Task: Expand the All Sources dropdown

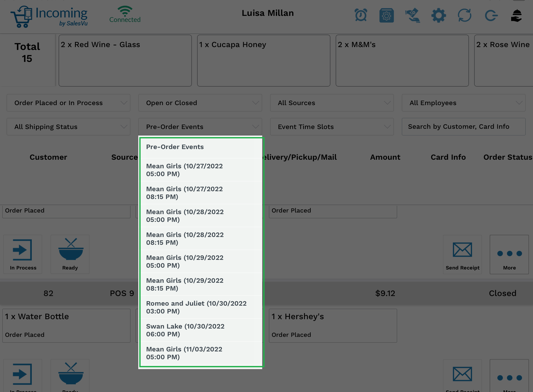Action: coord(332,103)
